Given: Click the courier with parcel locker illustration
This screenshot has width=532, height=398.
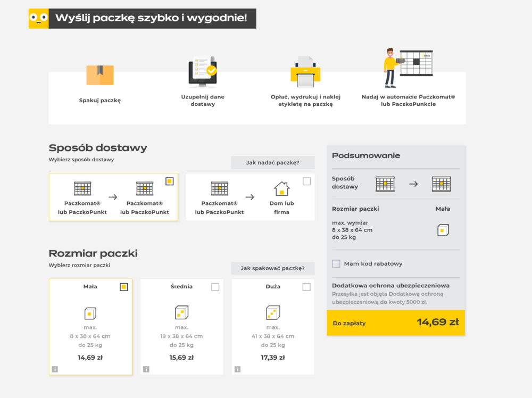Looking at the screenshot, I should tap(409, 68).
